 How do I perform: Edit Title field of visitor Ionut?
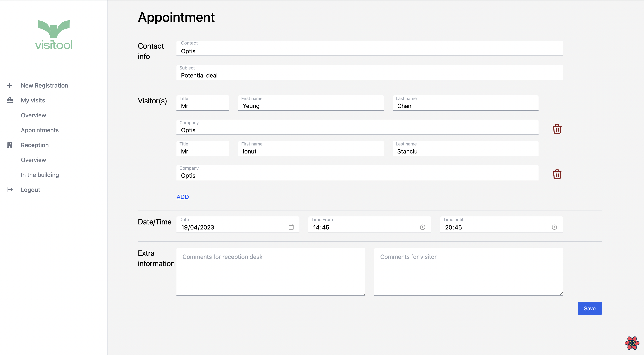(x=203, y=148)
